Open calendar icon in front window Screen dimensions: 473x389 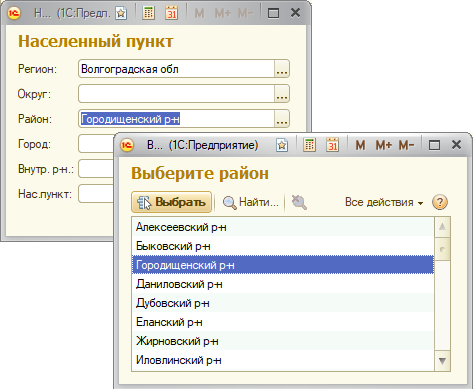pyautogui.click(x=332, y=145)
